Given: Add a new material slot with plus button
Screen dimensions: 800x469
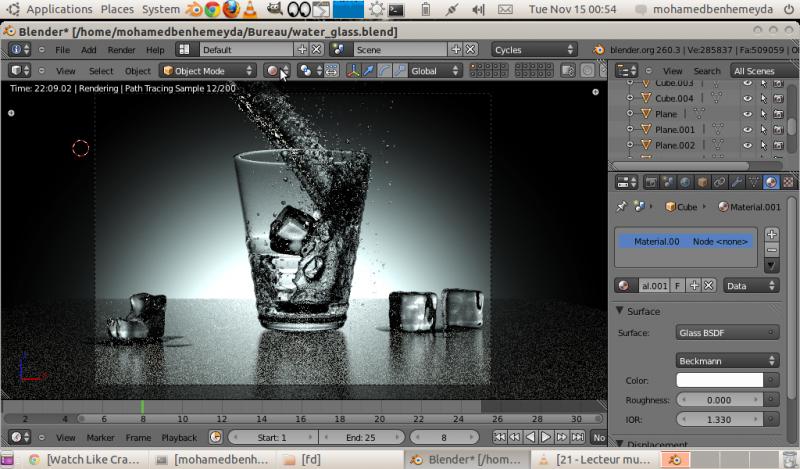Looking at the screenshot, I should coord(771,234).
